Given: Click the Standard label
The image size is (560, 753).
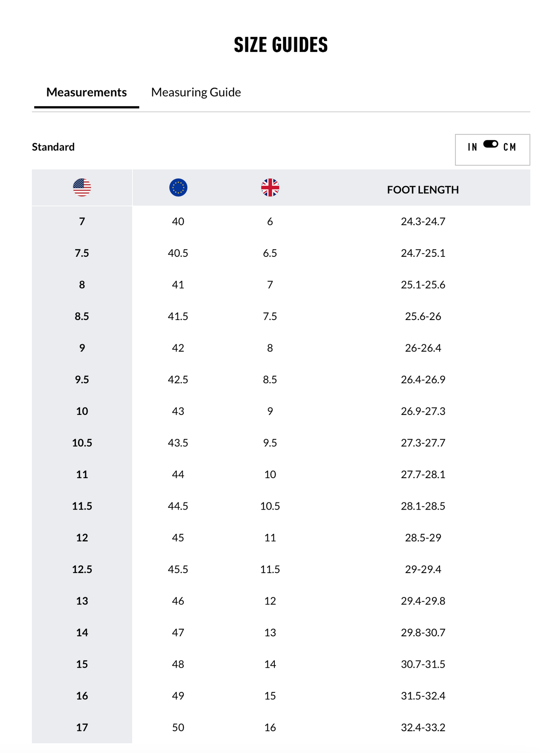Looking at the screenshot, I should 53,147.
